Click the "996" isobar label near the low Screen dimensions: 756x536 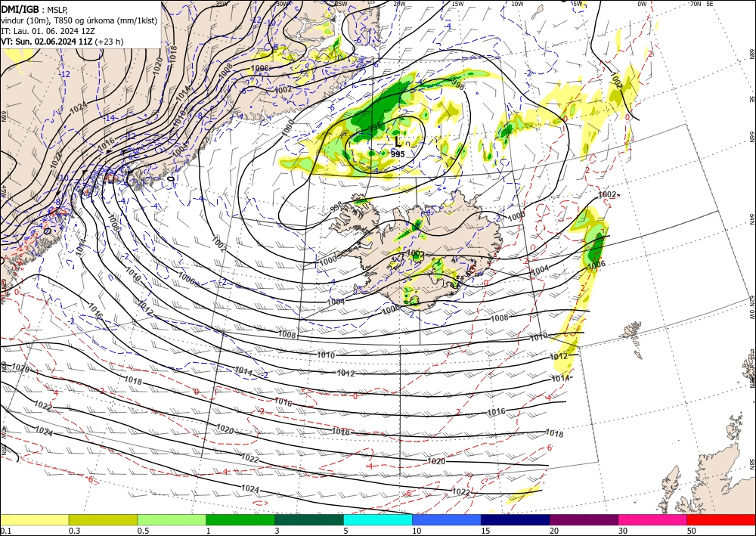coord(375,126)
